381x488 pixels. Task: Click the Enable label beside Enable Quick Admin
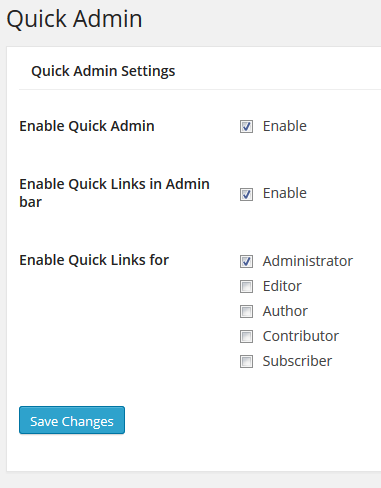[285, 126]
